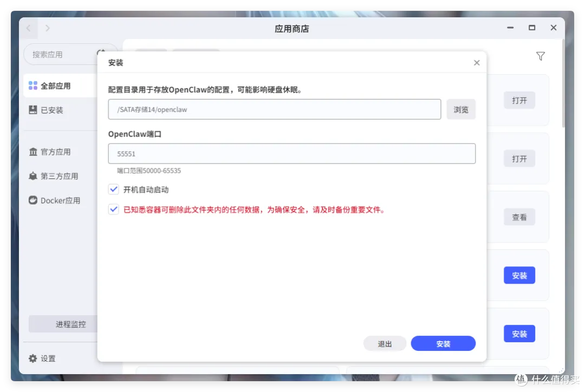Click the forward navigation arrow
The height and width of the screenshot is (392, 585).
[47, 28]
